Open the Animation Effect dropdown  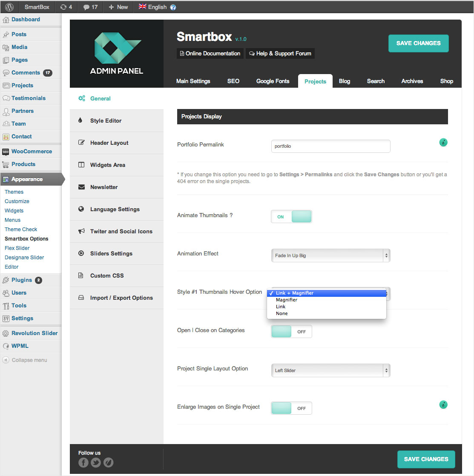pyautogui.click(x=330, y=255)
